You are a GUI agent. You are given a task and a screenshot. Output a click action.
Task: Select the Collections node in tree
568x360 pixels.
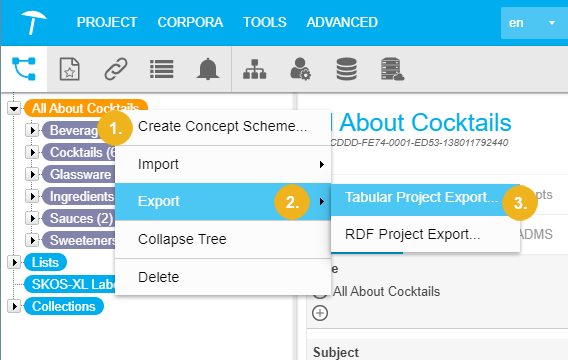point(64,306)
